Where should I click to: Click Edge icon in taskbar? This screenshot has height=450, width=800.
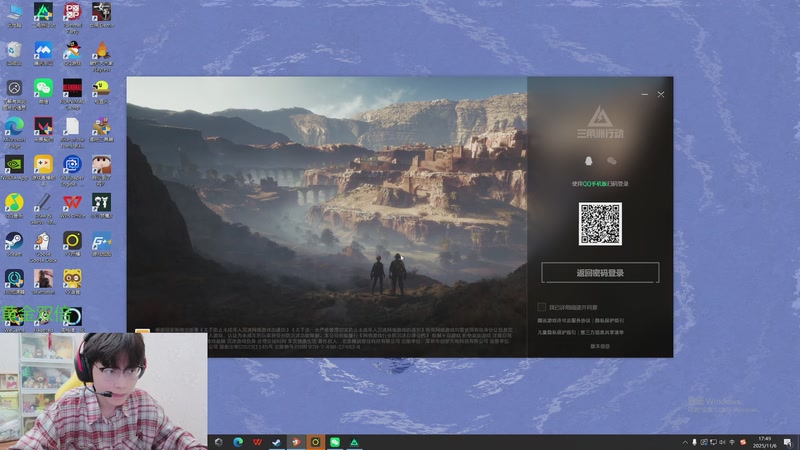(238, 442)
